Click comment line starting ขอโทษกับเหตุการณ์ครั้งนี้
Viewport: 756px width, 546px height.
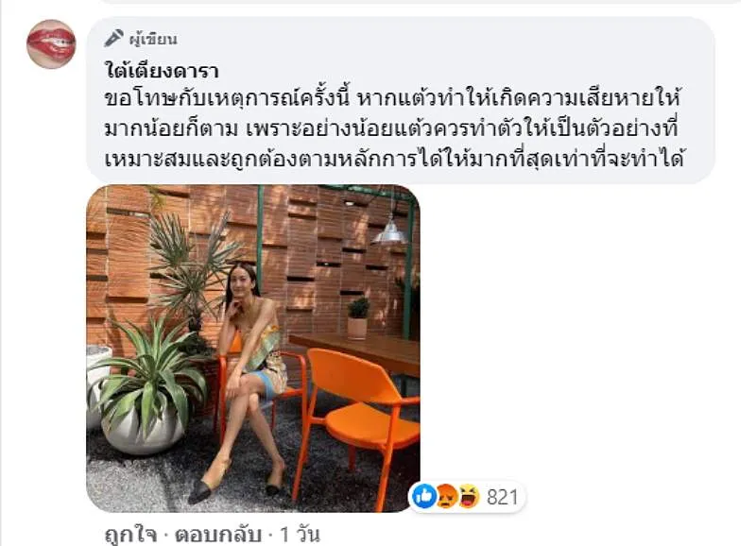(392, 99)
